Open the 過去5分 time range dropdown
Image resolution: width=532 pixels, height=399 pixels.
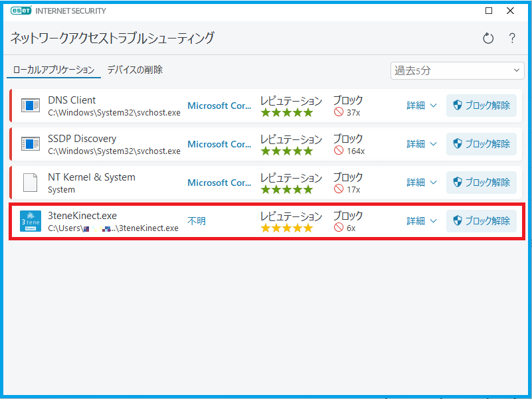(457, 70)
